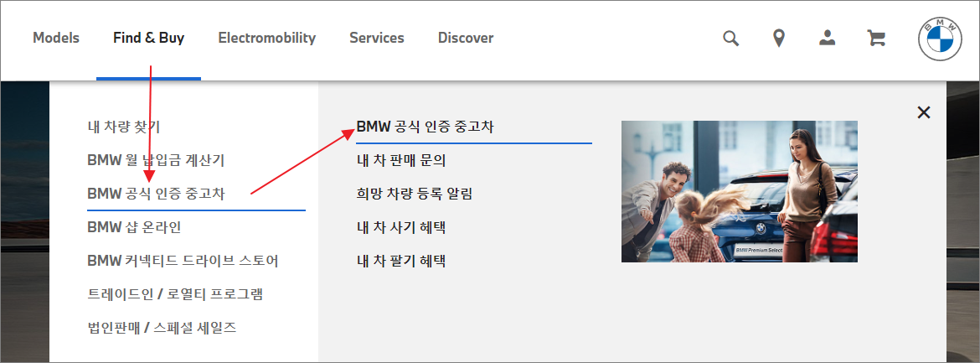Click the BMW roundel logo

[939, 39]
